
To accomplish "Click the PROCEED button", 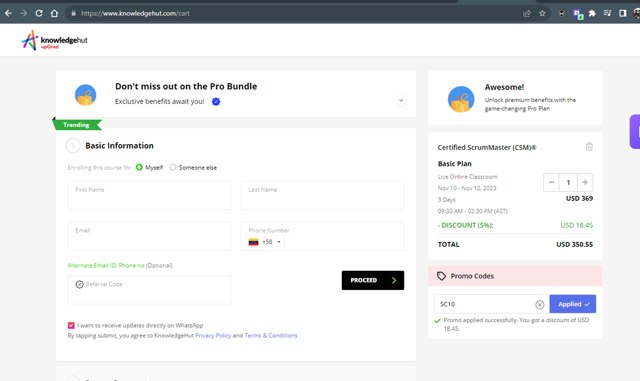I will [x=373, y=280].
